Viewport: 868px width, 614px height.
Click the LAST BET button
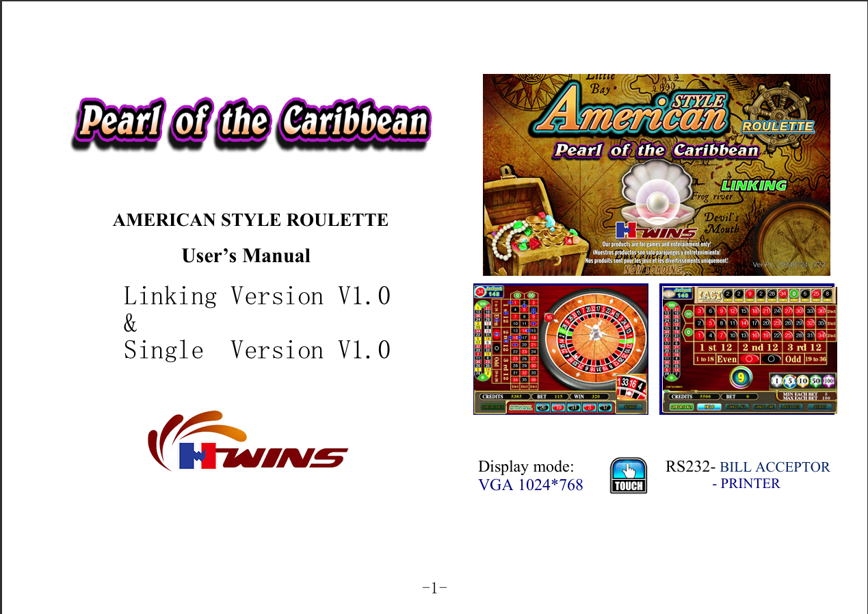tap(791, 407)
